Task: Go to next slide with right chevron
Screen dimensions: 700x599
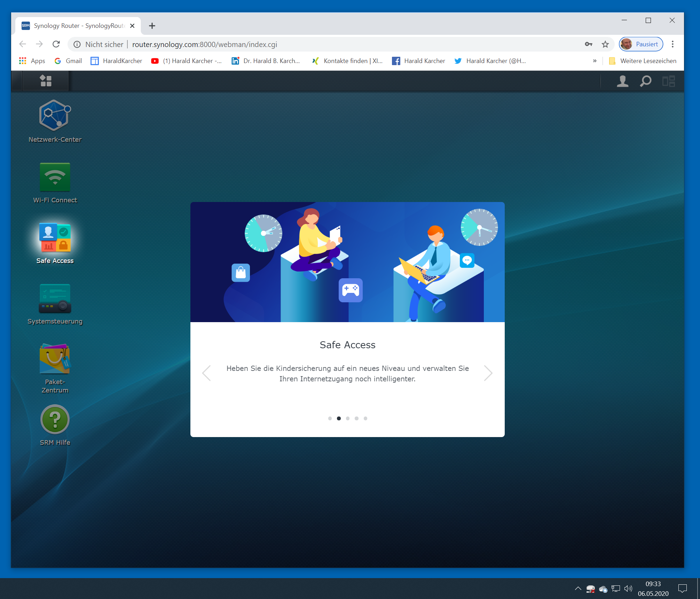Action: pos(488,373)
